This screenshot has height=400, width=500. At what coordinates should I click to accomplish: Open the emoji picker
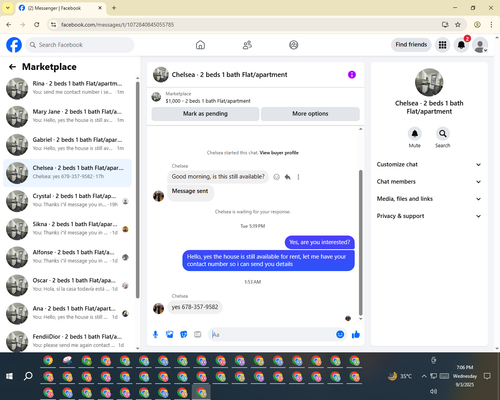340,334
